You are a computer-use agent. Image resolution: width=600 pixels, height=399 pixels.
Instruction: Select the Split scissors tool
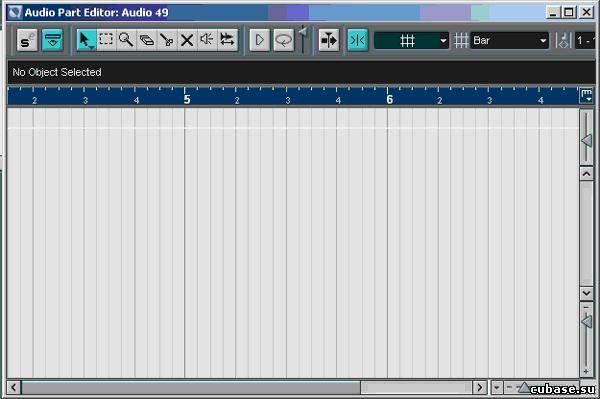[x=167, y=40]
